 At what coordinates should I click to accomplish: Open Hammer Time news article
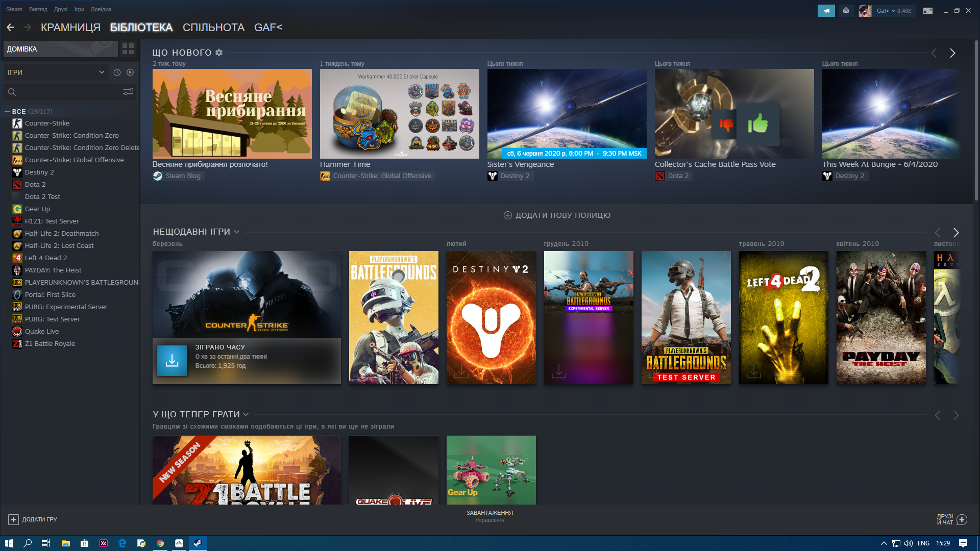pos(400,114)
